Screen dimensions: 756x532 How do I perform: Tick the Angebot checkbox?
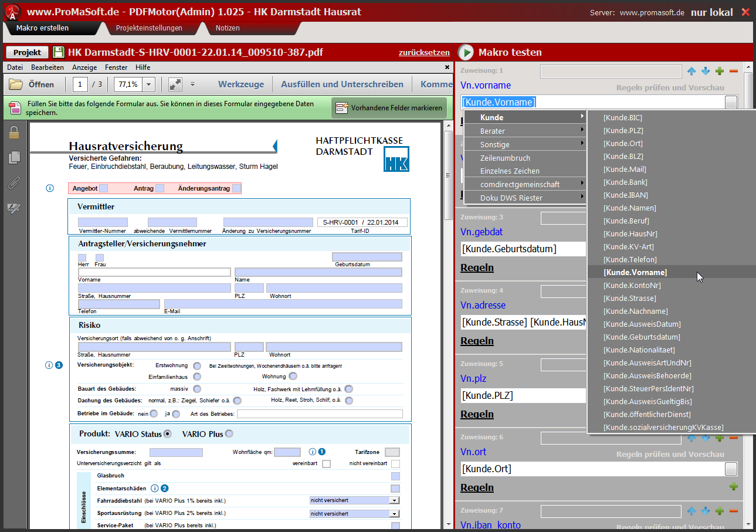coord(104,188)
